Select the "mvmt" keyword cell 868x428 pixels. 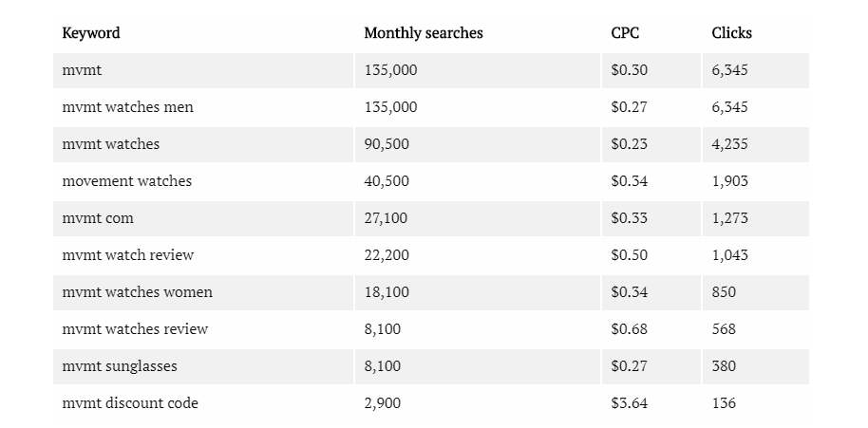pyautogui.click(x=82, y=70)
